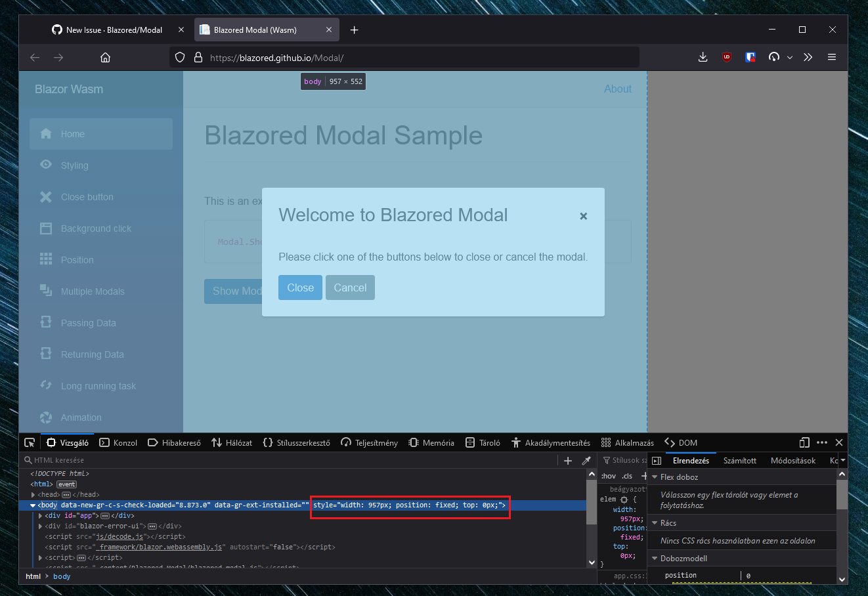Click the blue Close modal button

click(x=300, y=287)
